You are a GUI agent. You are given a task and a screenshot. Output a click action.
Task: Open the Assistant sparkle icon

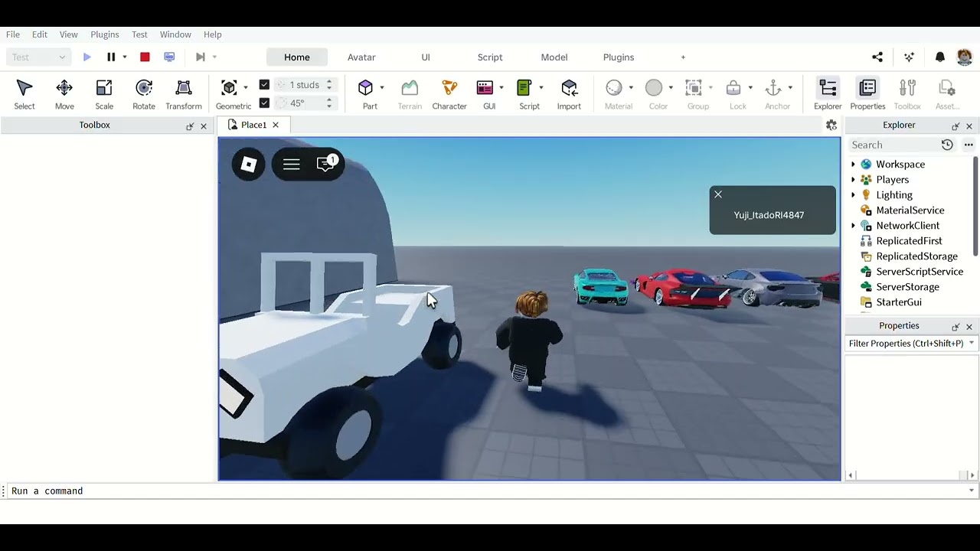click(x=909, y=57)
